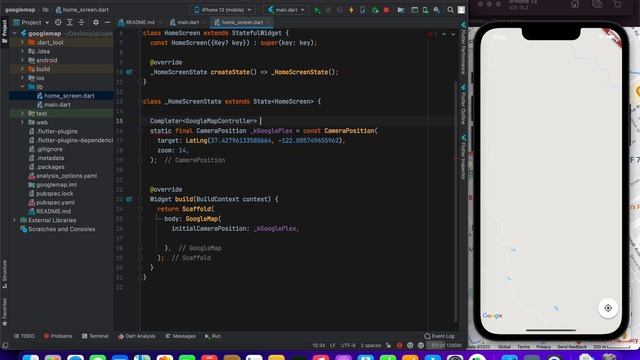Select opened file target icon in Project panel
This screenshot has height=360, width=640.
(x=58, y=22)
